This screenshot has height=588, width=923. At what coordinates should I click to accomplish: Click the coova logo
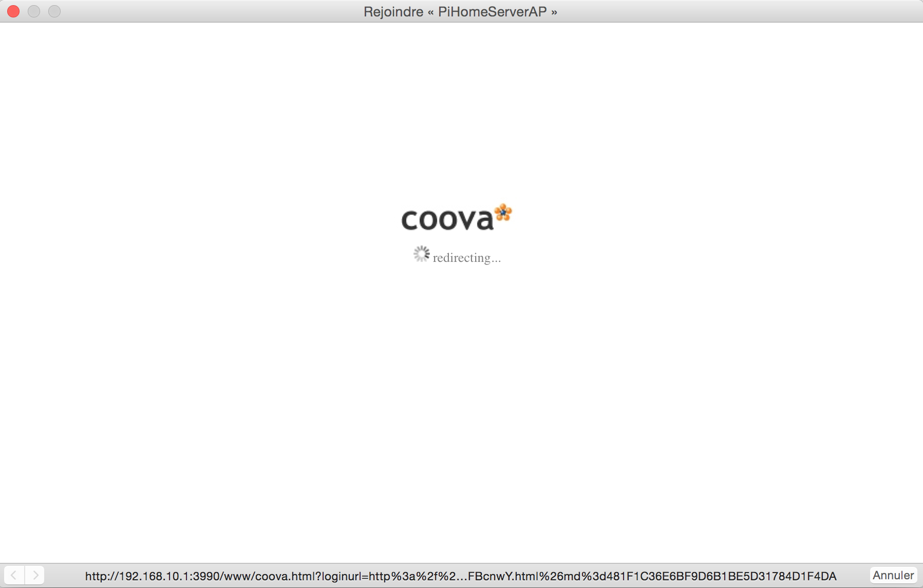click(x=457, y=217)
